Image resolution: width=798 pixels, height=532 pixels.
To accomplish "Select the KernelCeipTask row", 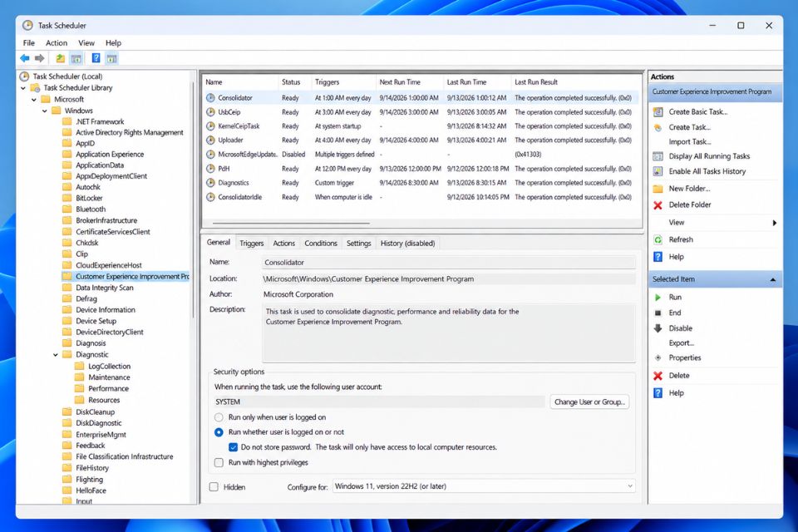I will click(x=421, y=126).
